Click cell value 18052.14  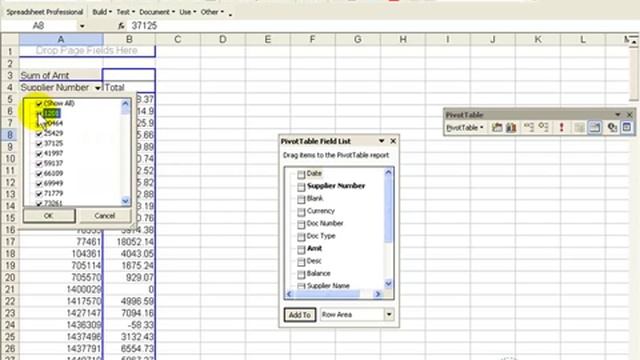coord(129,242)
